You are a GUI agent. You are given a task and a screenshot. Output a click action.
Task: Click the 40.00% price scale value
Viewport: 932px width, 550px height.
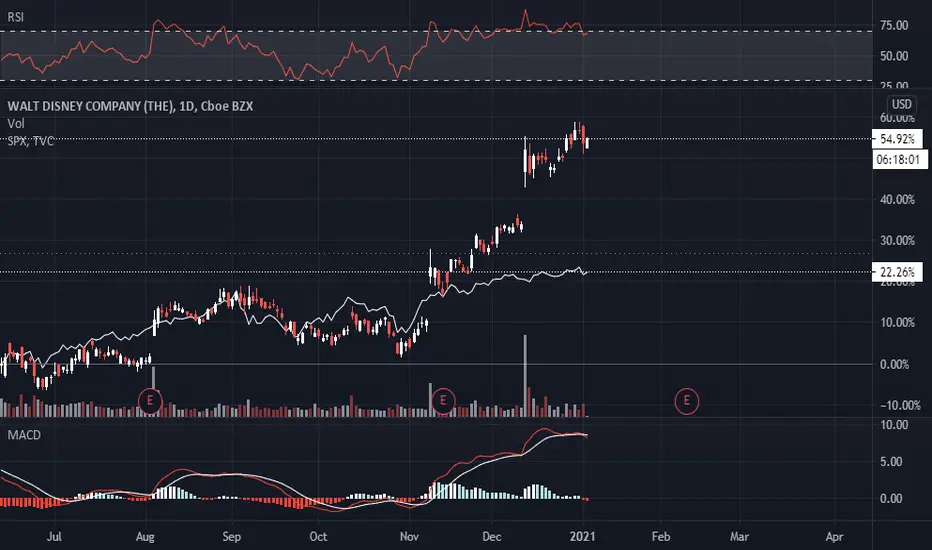pyautogui.click(x=897, y=200)
